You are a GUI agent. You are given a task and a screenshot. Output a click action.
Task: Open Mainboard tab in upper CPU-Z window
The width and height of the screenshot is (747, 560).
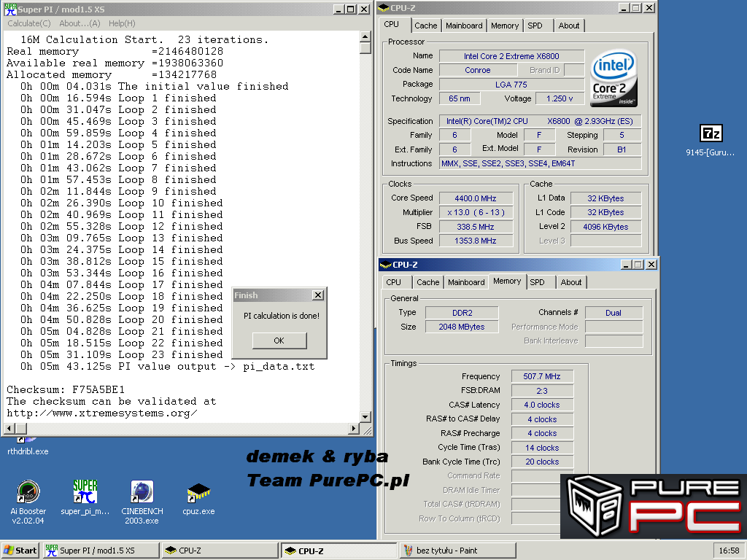pos(464,26)
